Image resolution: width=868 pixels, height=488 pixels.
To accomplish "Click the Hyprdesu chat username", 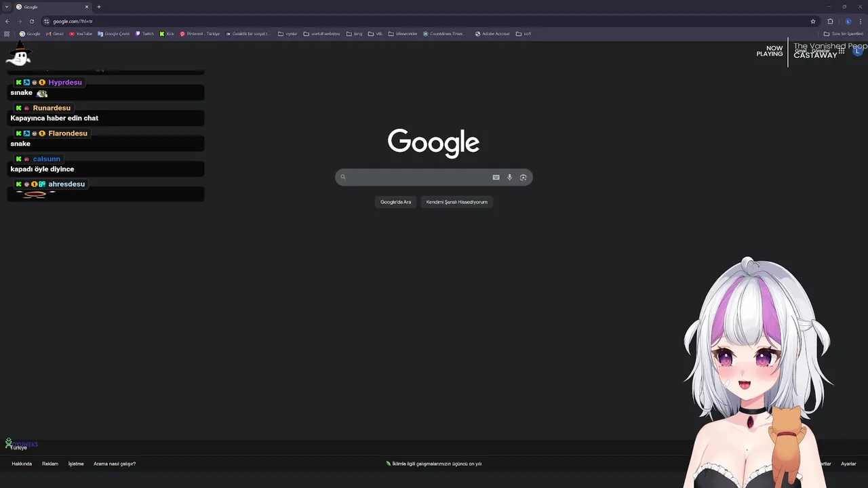I will tap(65, 83).
